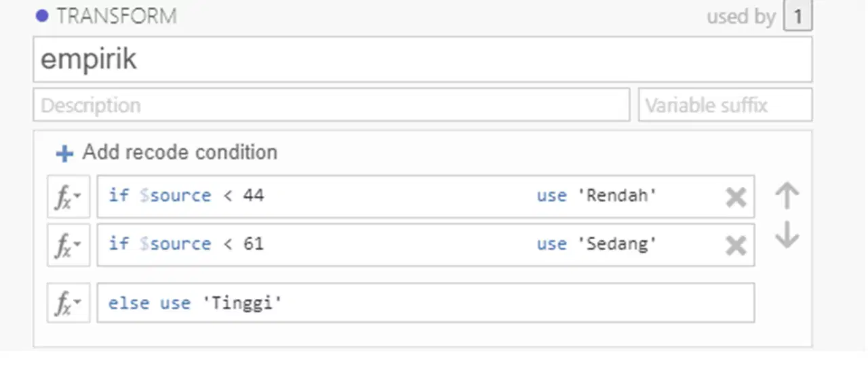Open fx function menu for else row
The height and width of the screenshot is (368, 868).
pyautogui.click(x=68, y=302)
